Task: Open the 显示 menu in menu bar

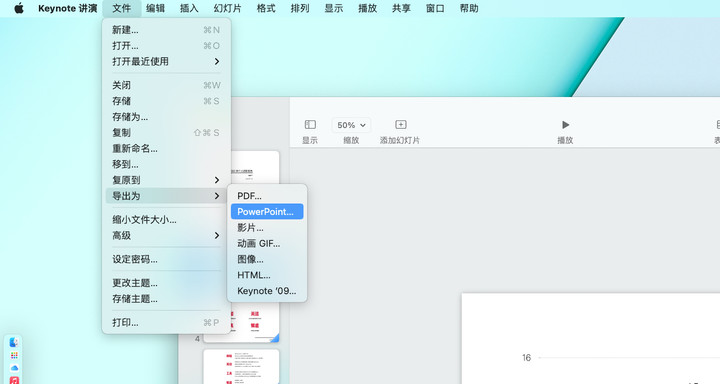Action: [334, 8]
